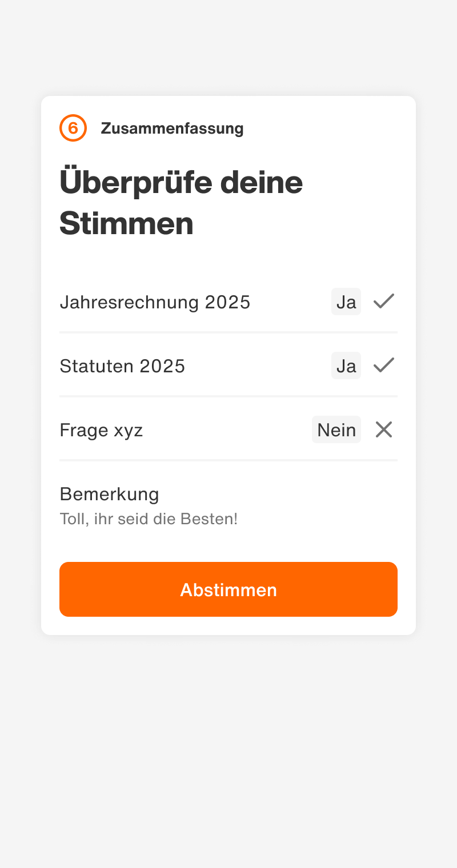Click the X icon next to Frage xyz
Screen dimensions: 457x868
pos(384,429)
